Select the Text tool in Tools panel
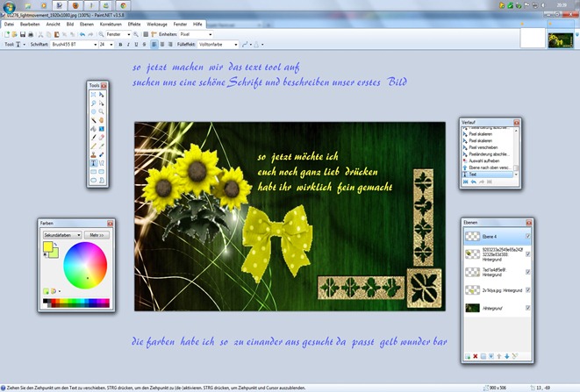The height and width of the screenshot is (392, 580). [x=94, y=163]
